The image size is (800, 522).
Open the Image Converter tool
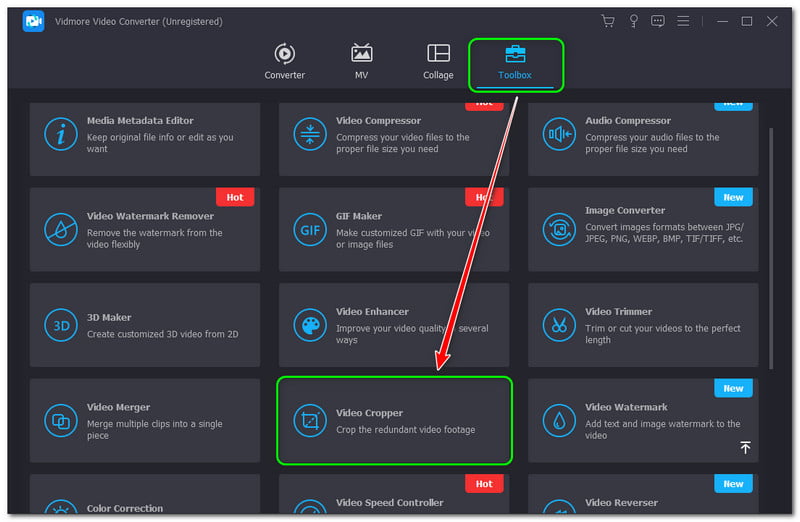(643, 230)
